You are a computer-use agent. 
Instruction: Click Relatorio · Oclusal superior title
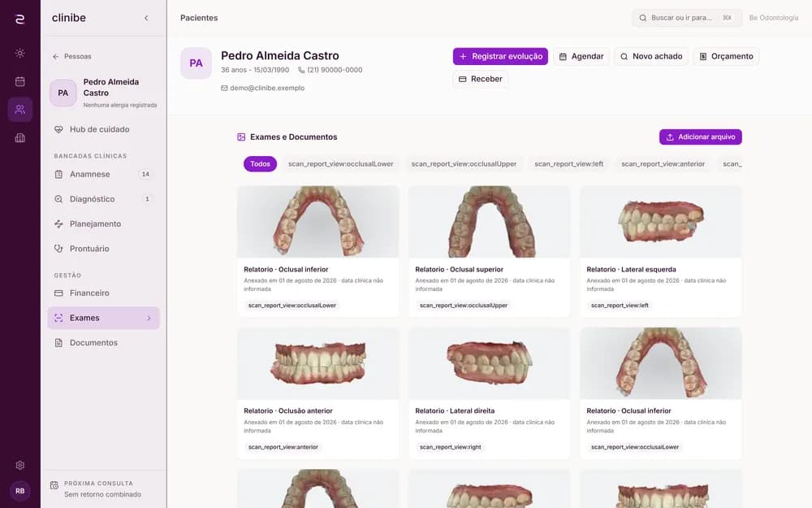pyautogui.click(x=460, y=270)
